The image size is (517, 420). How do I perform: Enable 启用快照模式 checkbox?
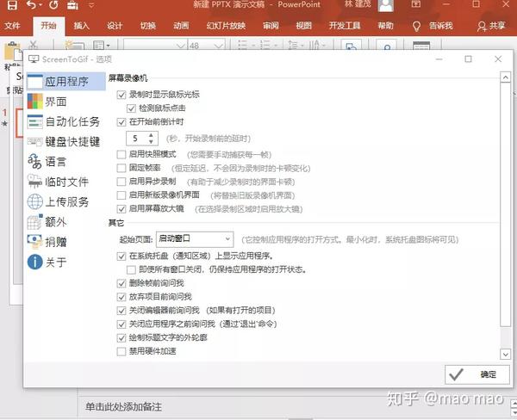pos(121,155)
